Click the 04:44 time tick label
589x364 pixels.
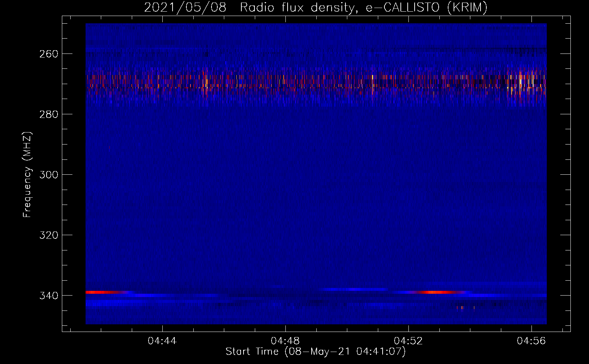coord(162,341)
